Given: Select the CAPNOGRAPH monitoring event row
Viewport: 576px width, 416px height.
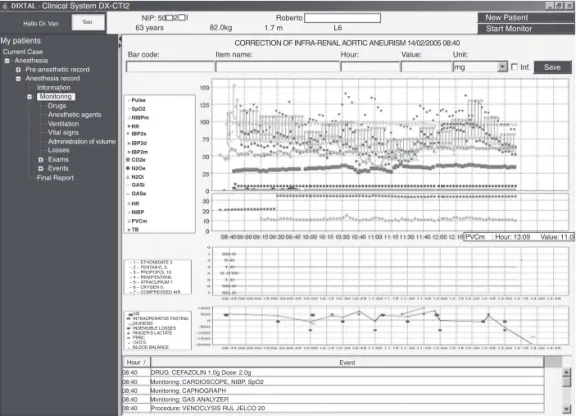Looking at the screenshot, I should click(333, 391).
